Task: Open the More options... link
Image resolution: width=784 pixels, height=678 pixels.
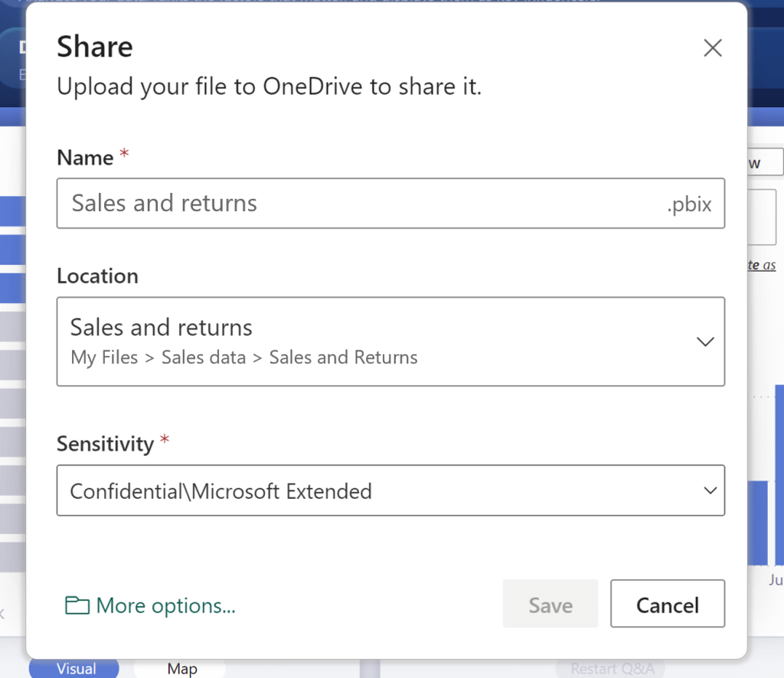Action: (165, 606)
